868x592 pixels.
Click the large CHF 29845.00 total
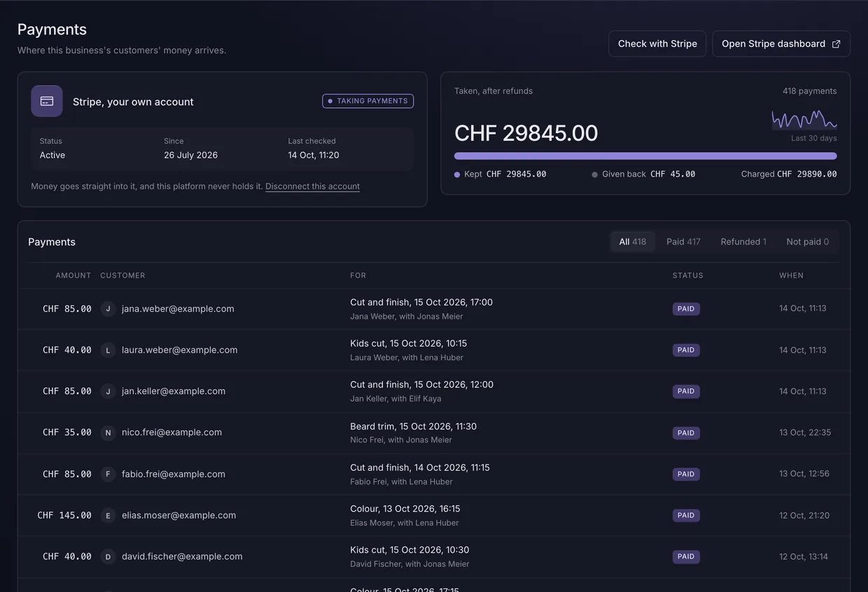[x=526, y=133]
